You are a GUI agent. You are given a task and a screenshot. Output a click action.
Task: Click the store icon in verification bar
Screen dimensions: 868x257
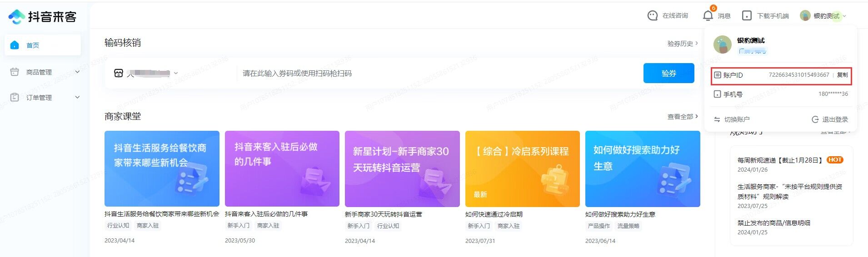click(x=119, y=73)
